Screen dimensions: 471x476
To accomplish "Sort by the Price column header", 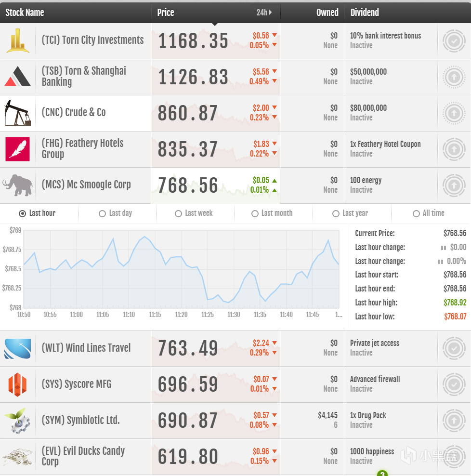I will coord(165,13).
